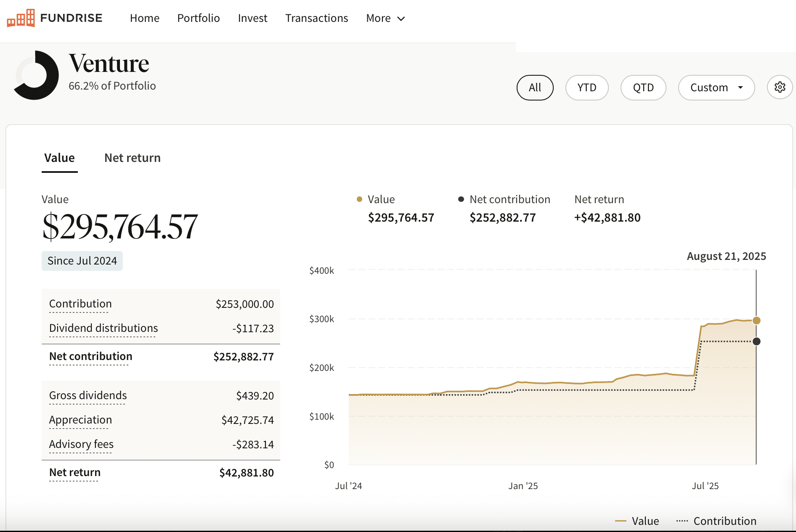The width and height of the screenshot is (796, 532).
Task: Click the -$117.23 dividend amount
Action: click(x=253, y=328)
